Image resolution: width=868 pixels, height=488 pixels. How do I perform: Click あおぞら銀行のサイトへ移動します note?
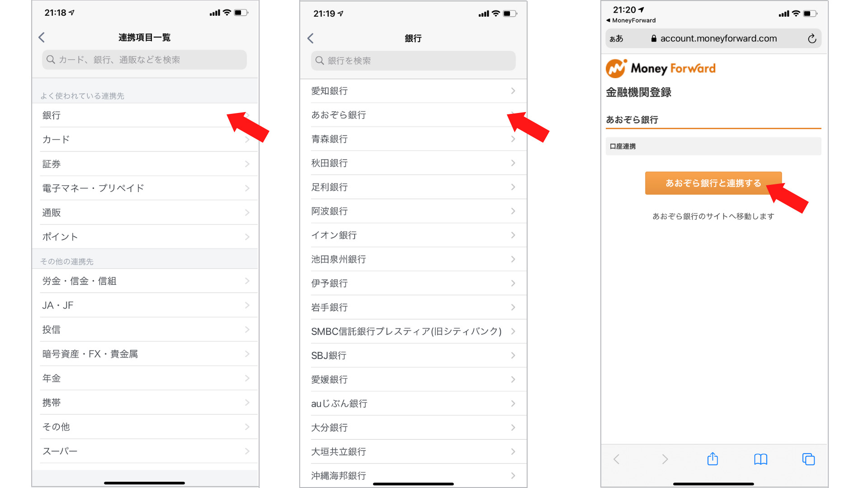click(x=713, y=216)
